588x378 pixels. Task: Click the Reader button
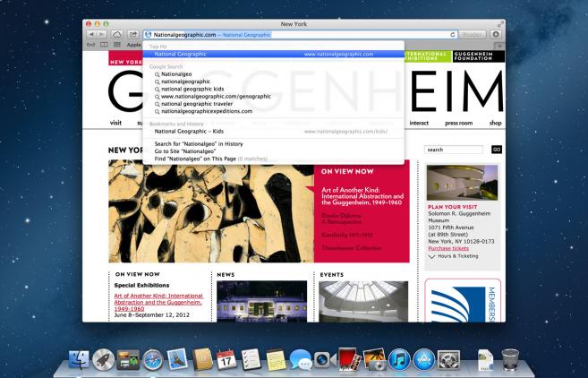coord(473,35)
